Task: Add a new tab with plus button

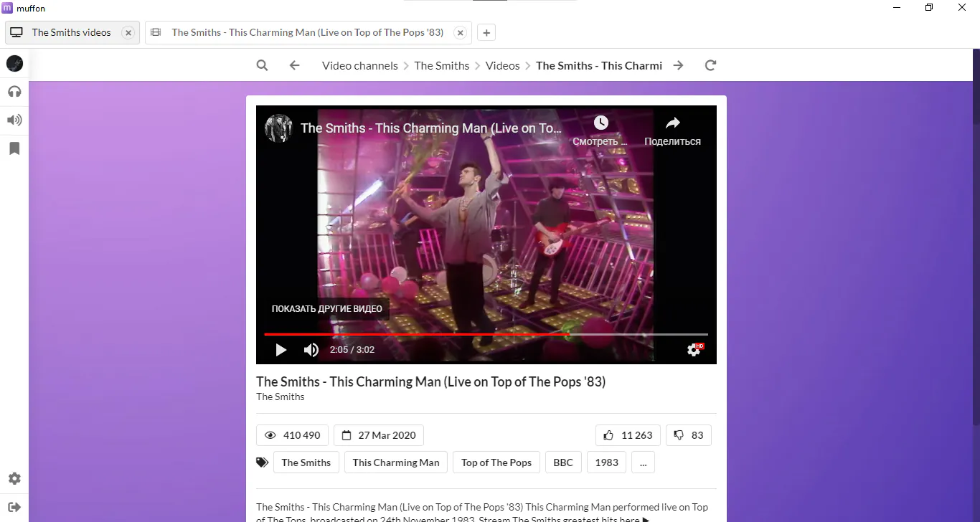Action: click(x=486, y=32)
